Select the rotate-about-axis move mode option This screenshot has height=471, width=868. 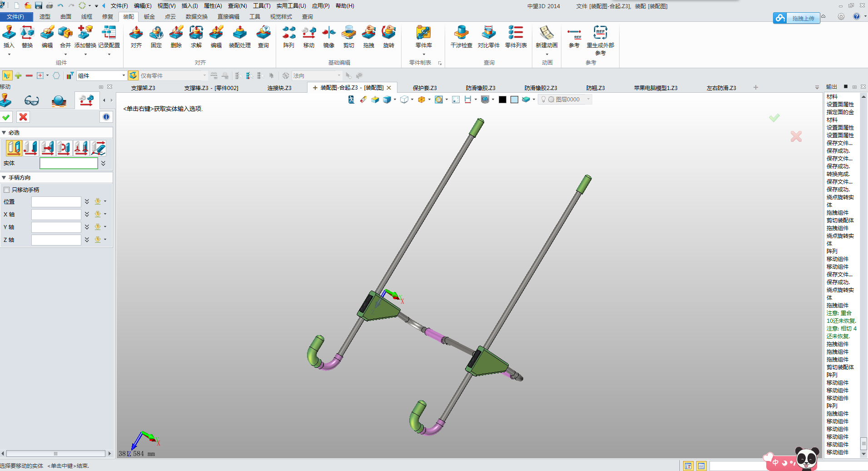pyautogui.click(x=64, y=148)
